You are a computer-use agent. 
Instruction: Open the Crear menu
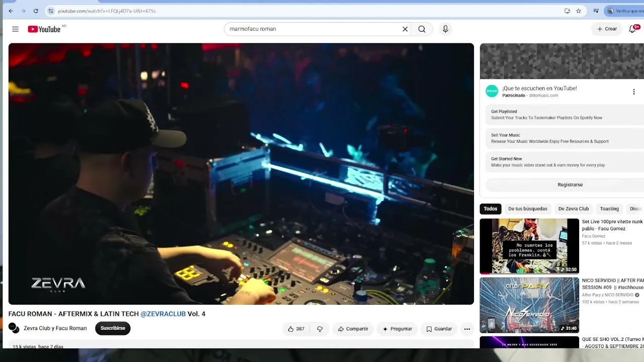pos(607,29)
